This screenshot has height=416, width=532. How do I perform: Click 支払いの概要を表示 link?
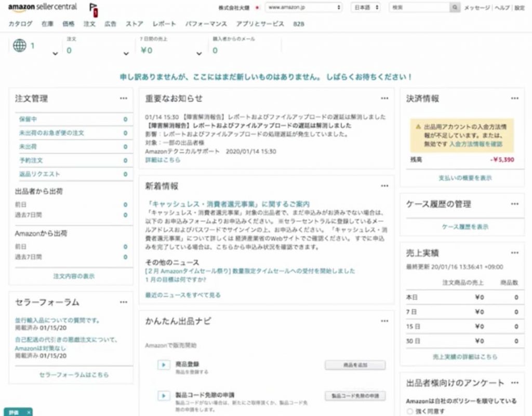(465, 178)
